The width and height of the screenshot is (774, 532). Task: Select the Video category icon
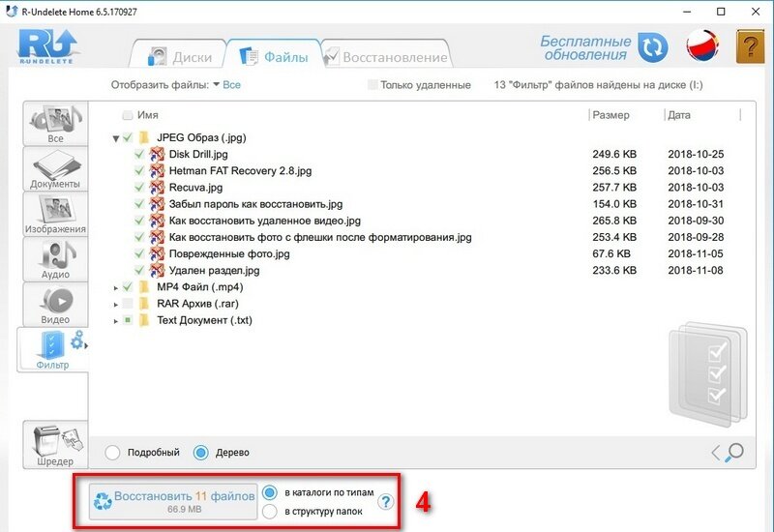coord(55,305)
